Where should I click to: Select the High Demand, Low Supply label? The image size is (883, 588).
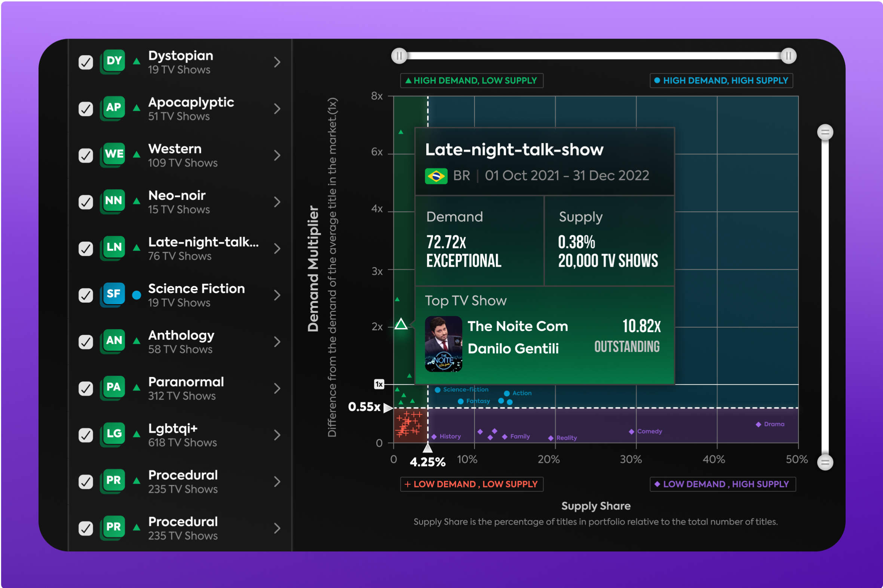[x=471, y=81]
